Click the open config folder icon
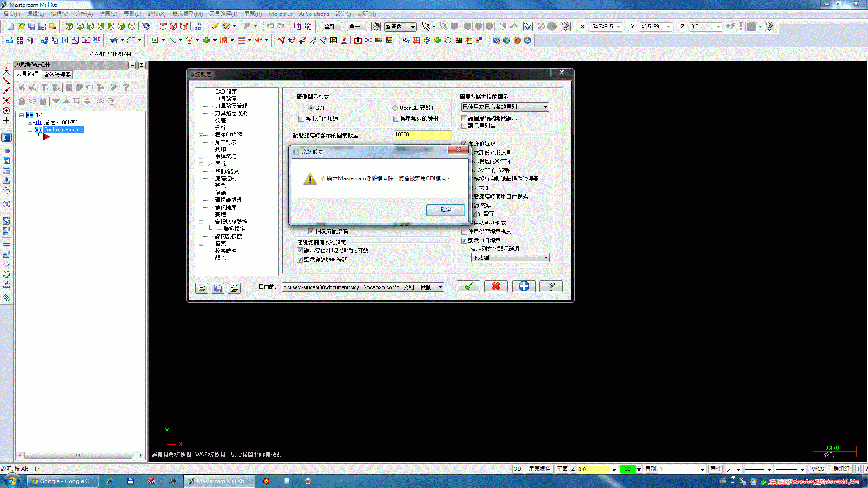The width and height of the screenshot is (868, 488). point(202,288)
